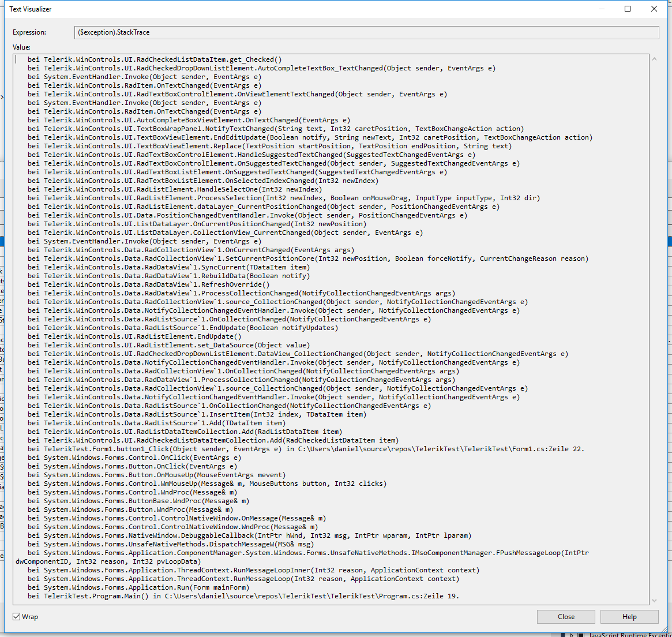This screenshot has width=672, height=637.
Task: Click the Close button
Action: 566,616
